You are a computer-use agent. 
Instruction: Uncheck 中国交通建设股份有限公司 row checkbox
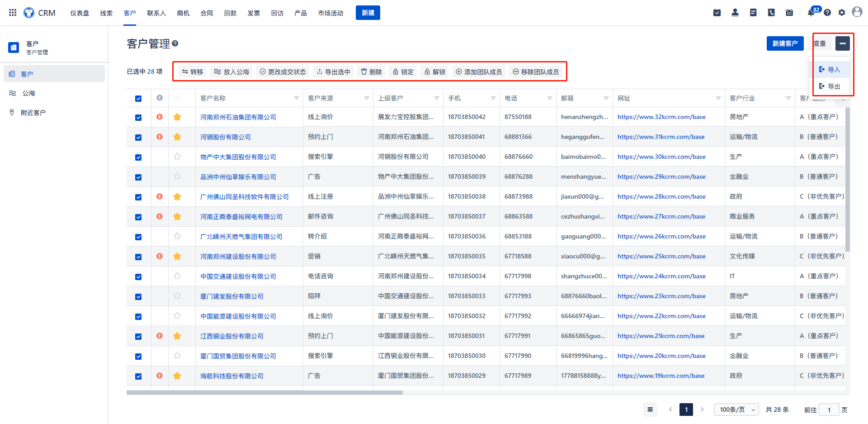(138, 277)
